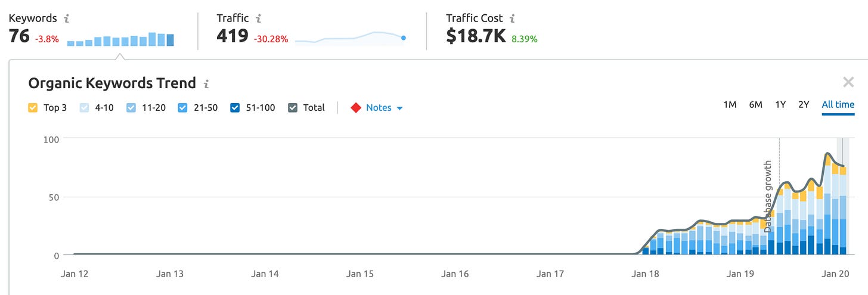Click the Jan 19 axis label

pos(740,274)
